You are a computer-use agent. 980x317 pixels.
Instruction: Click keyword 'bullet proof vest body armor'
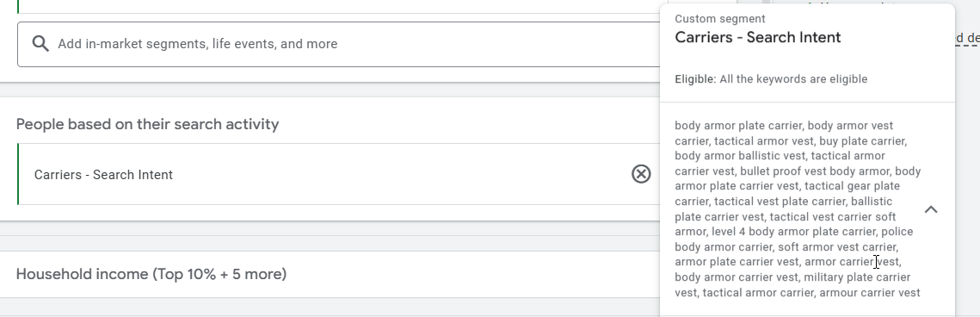point(815,171)
